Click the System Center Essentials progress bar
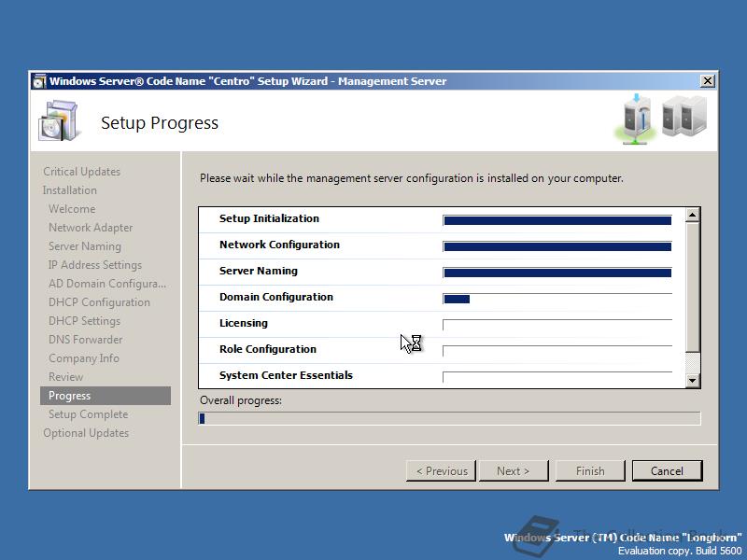Screen dimensions: 747x560 click(557, 378)
